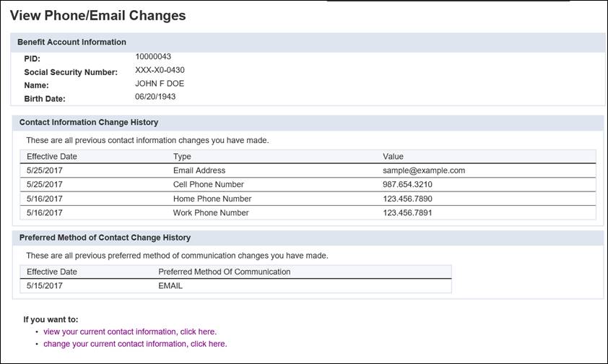608x364 pixels.
Task: Click the Social Security Number: label
Action: click(x=71, y=72)
